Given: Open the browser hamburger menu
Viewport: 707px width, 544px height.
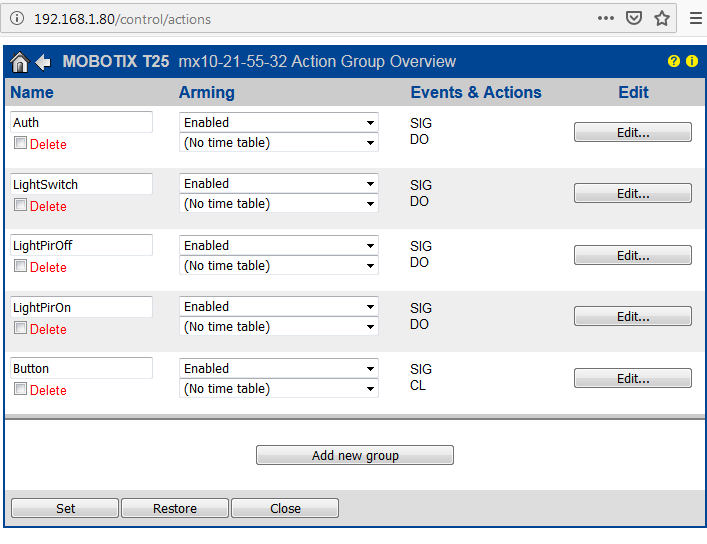Looking at the screenshot, I should (x=695, y=18).
